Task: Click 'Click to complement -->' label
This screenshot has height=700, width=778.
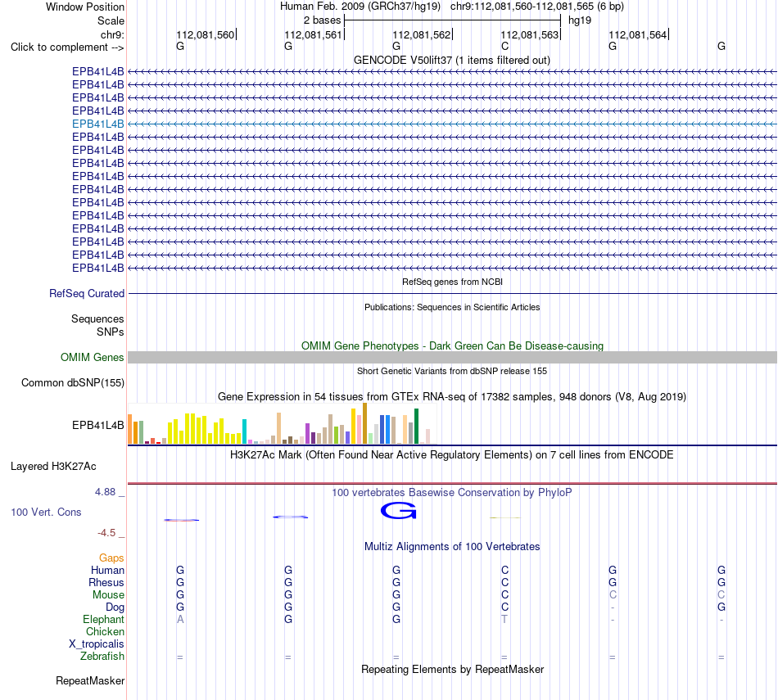Action: 67,47
